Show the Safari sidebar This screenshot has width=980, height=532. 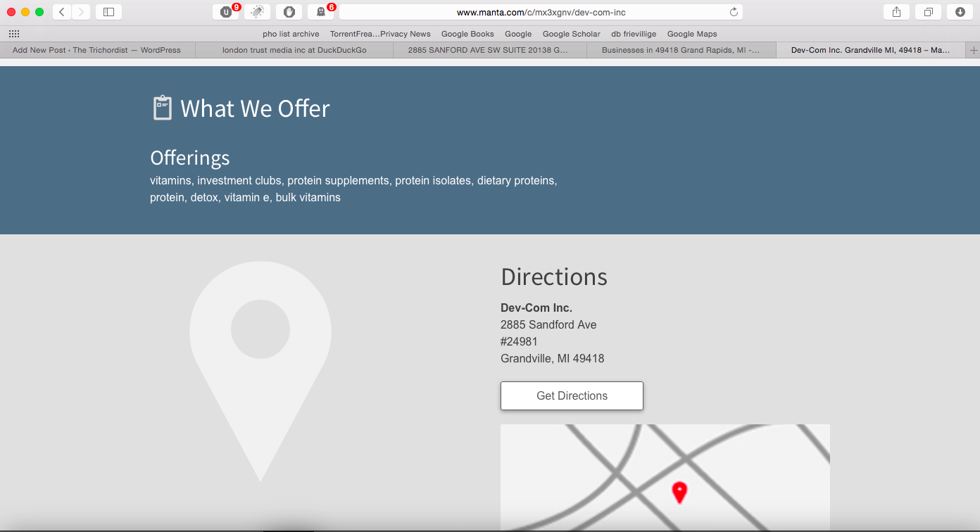108,12
